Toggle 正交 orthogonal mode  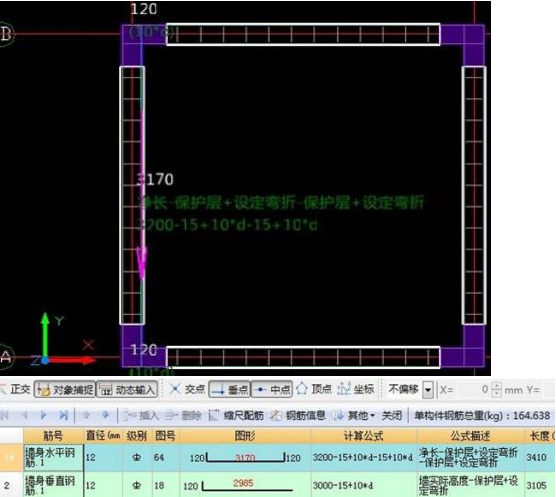16,390
